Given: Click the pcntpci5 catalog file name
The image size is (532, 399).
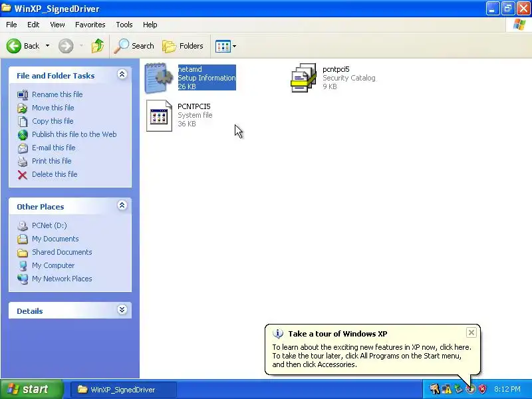Looking at the screenshot, I should (336, 69).
